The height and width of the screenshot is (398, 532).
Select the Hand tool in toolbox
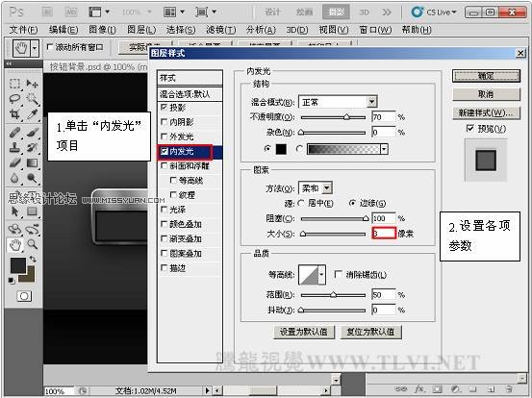(x=15, y=244)
